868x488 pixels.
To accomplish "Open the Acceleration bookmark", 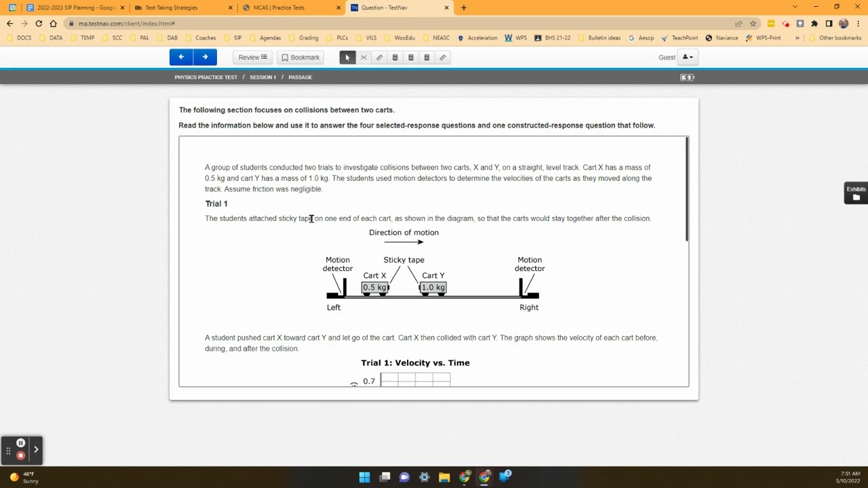I will [x=477, y=38].
